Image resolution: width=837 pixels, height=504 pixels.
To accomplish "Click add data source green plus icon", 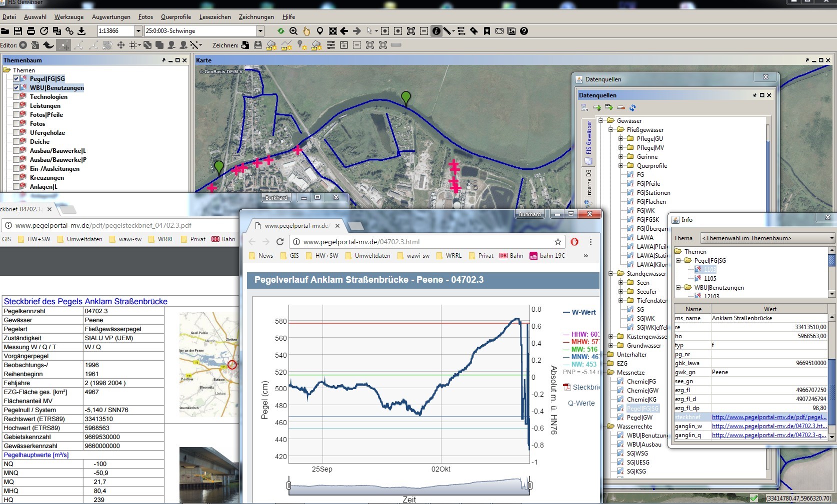I will pyautogui.click(x=597, y=107).
